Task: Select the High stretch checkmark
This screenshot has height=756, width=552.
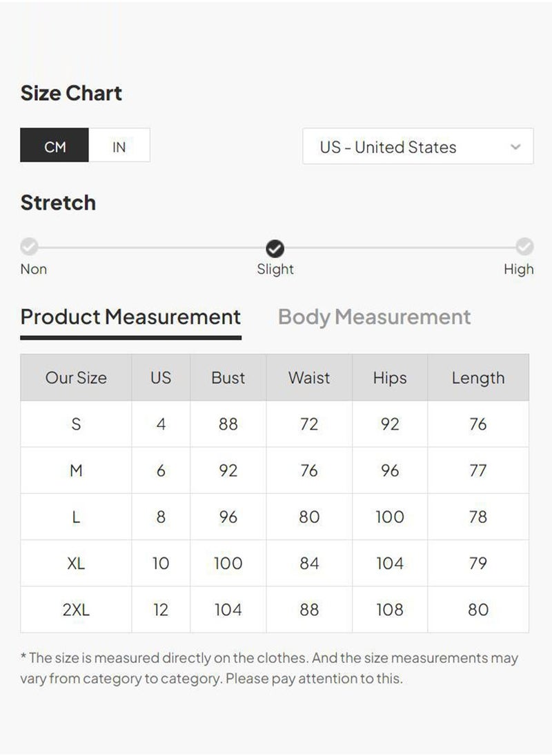Action: [x=524, y=247]
